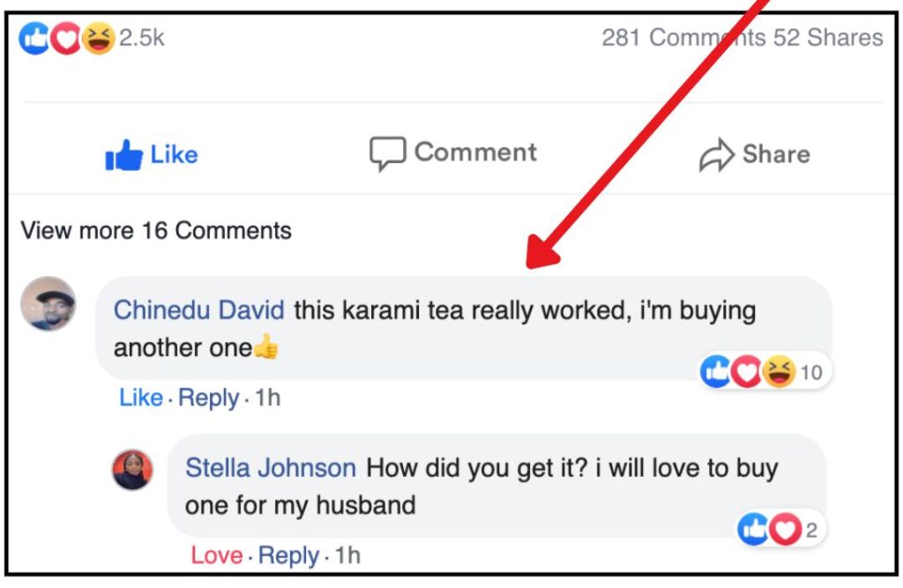Open the 281 Comments count
Screen dimensions: 903x588
683,38
